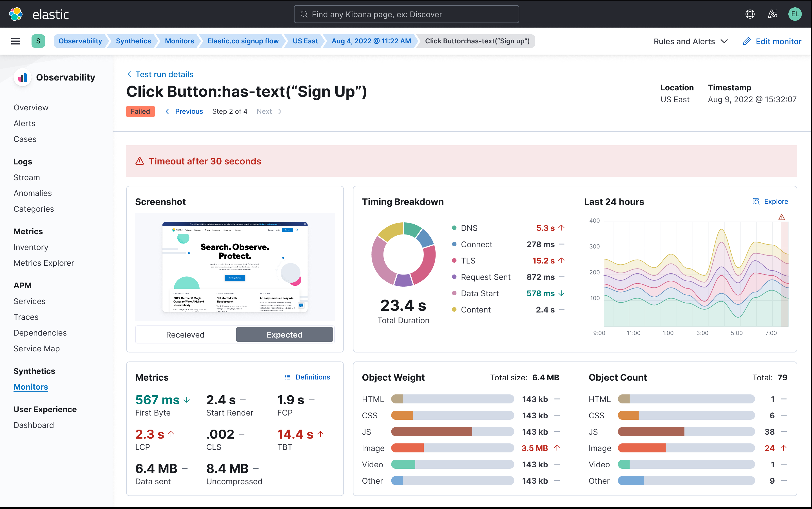The height and width of the screenshot is (509, 812).
Task: Click the search magnifier icon
Action: (304, 14)
